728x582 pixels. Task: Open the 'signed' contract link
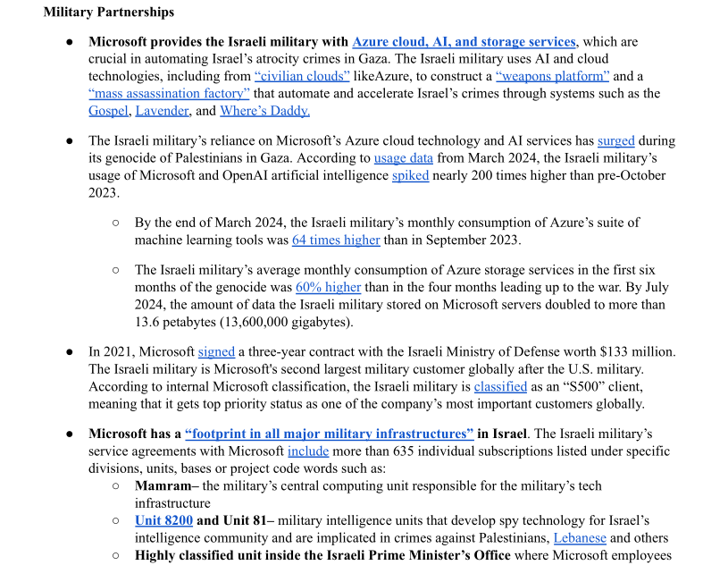click(x=216, y=352)
